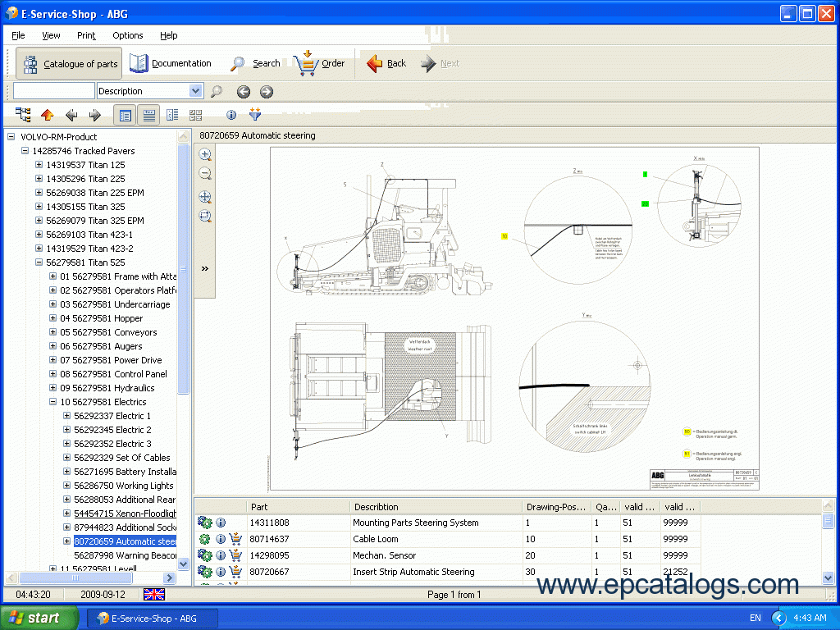This screenshot has width=840, height=630.
Task: Click gear icon for part 14298095
Action: [x=204, y=555]
